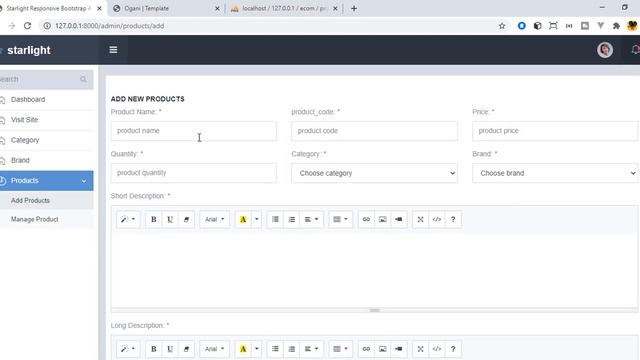Insert ordered list in Short Description editor

tap(291, 220)
